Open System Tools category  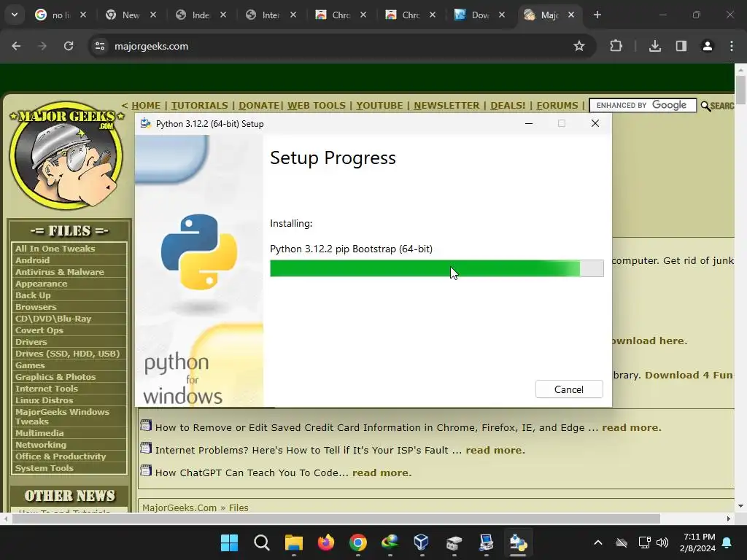44,468
